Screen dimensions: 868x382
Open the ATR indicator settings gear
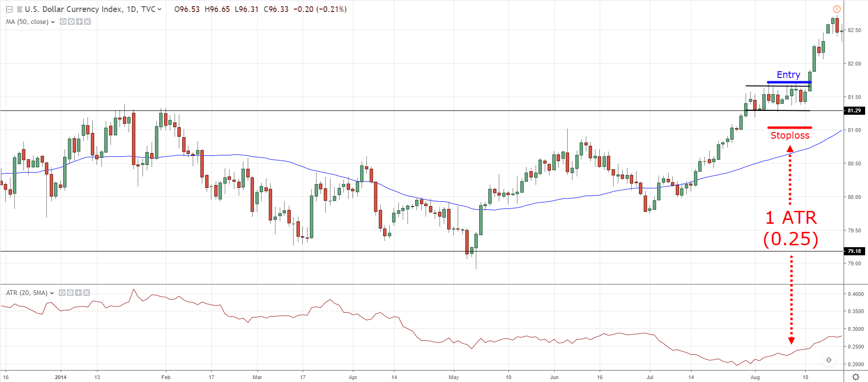(70, 293)
